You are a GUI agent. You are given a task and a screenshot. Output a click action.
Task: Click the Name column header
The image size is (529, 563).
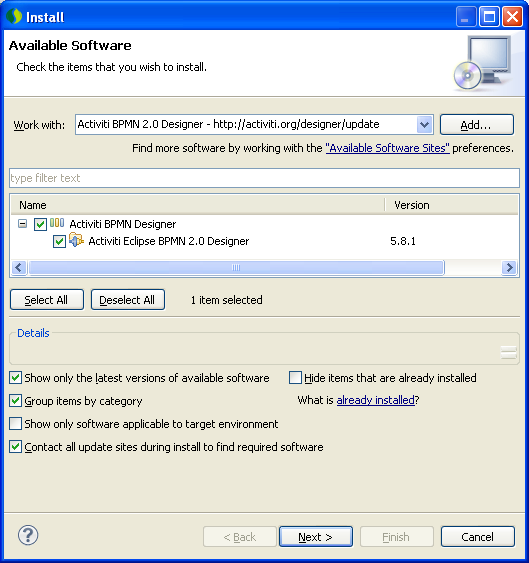[198, 205]
